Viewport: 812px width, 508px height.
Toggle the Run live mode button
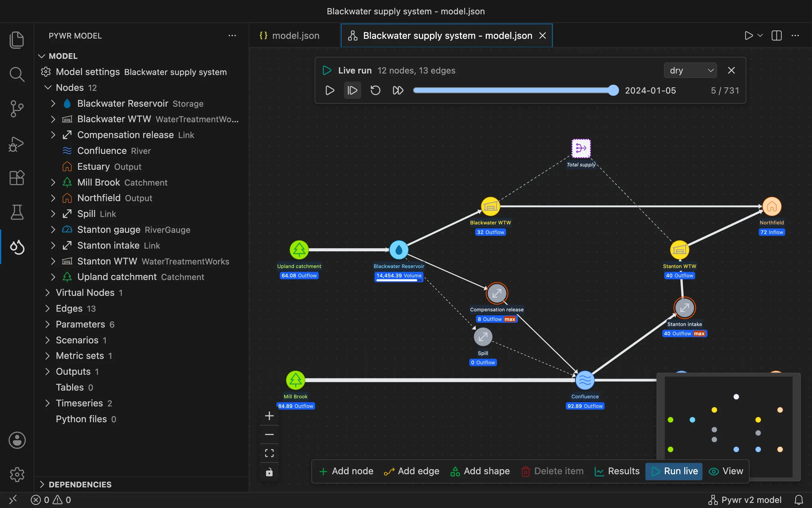[x=674, y=471]
